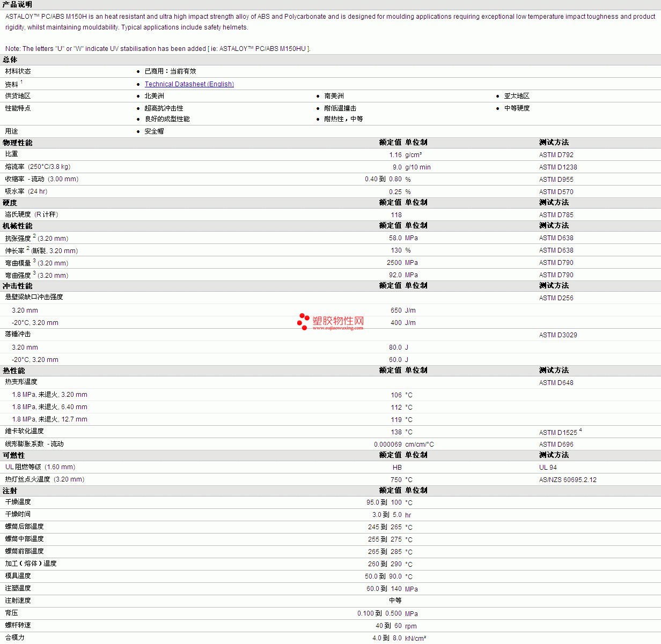Click the ASTM D256 test method

556,298
